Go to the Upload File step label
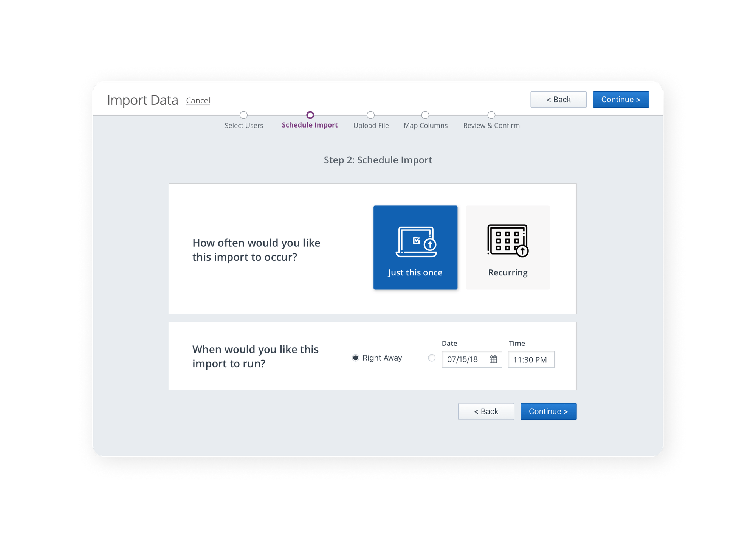Viewport: 756px width, 538px height. click(371, 126)
